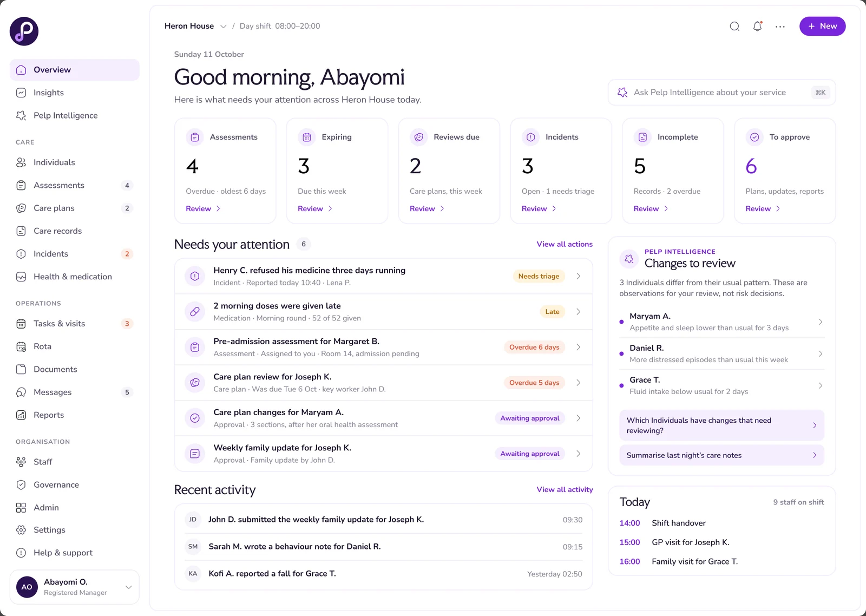
Task: Open Daniel R. changes via chevron
Action: click(x=821, y=354)
